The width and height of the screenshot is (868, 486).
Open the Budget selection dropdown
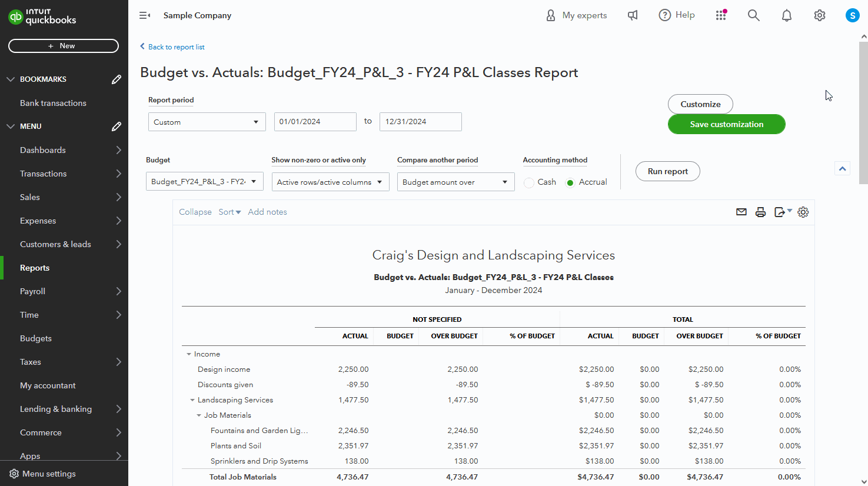(x=204, y=181)
